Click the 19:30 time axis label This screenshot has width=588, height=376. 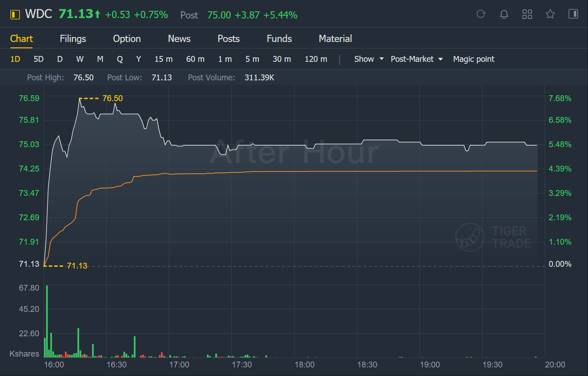coord(493,365)
